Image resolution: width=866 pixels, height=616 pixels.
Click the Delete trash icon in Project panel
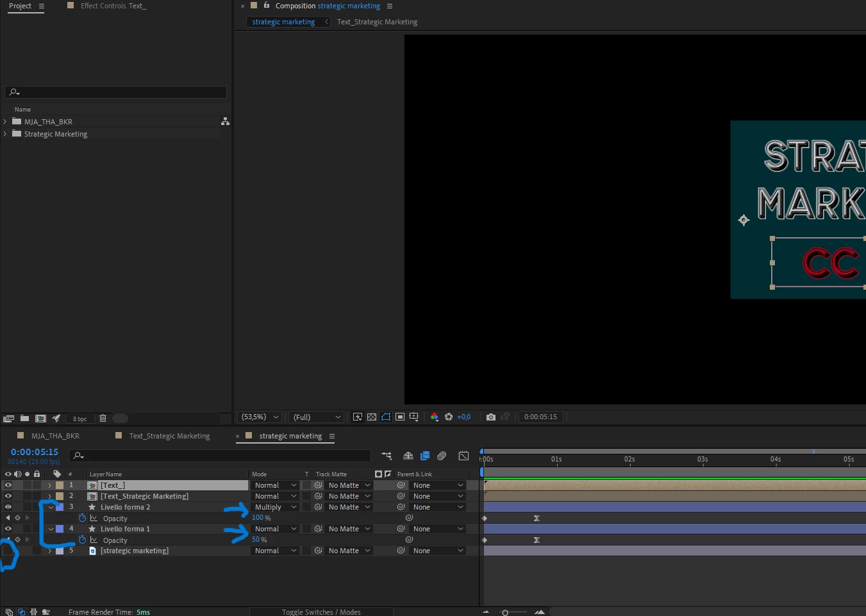tap(103, 419)
